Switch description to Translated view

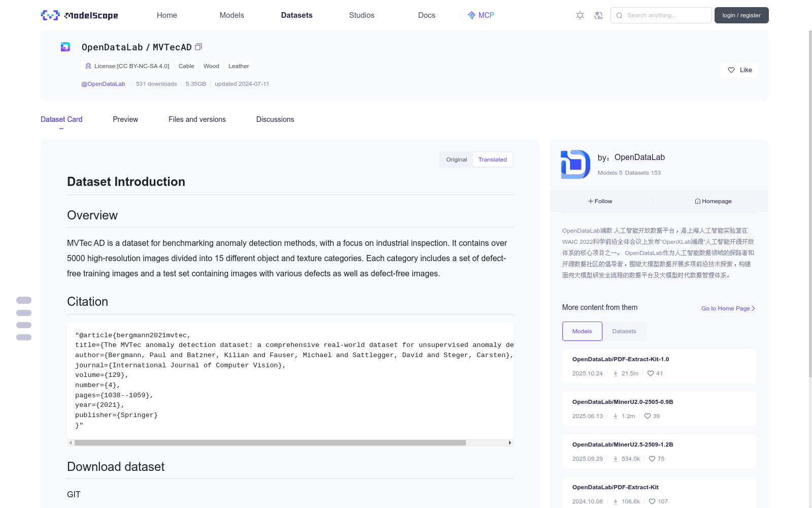point(492,160)
